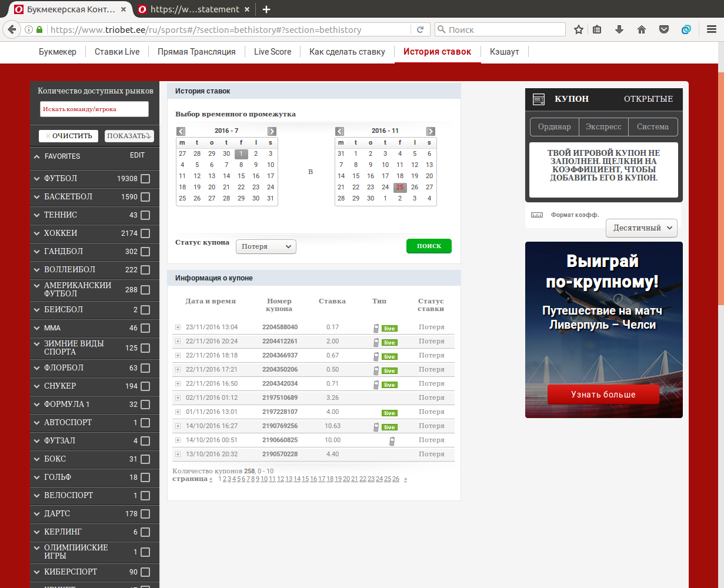724x588 pixels.
Task: Go to next month in left calendar
Action: (272, 131)
